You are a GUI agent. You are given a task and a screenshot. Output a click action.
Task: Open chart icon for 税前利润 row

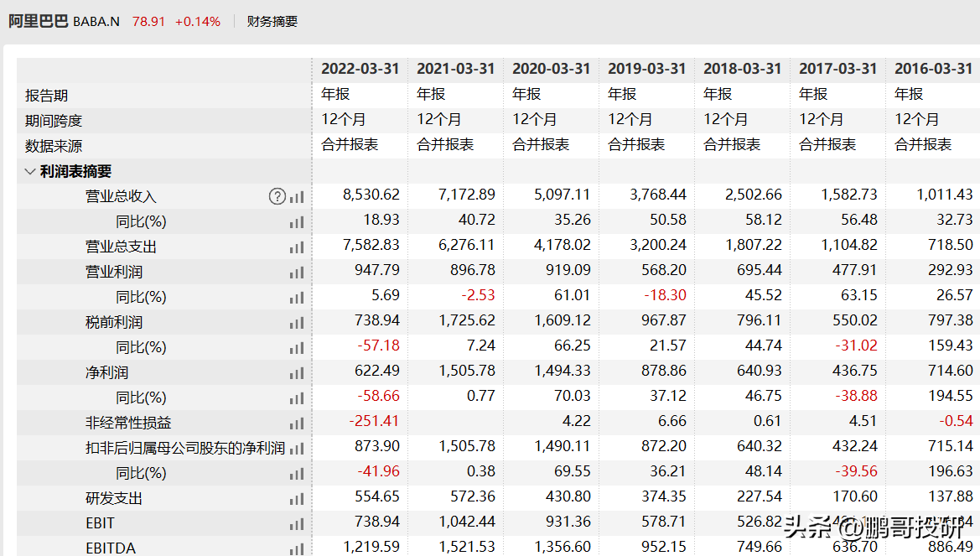297,323
